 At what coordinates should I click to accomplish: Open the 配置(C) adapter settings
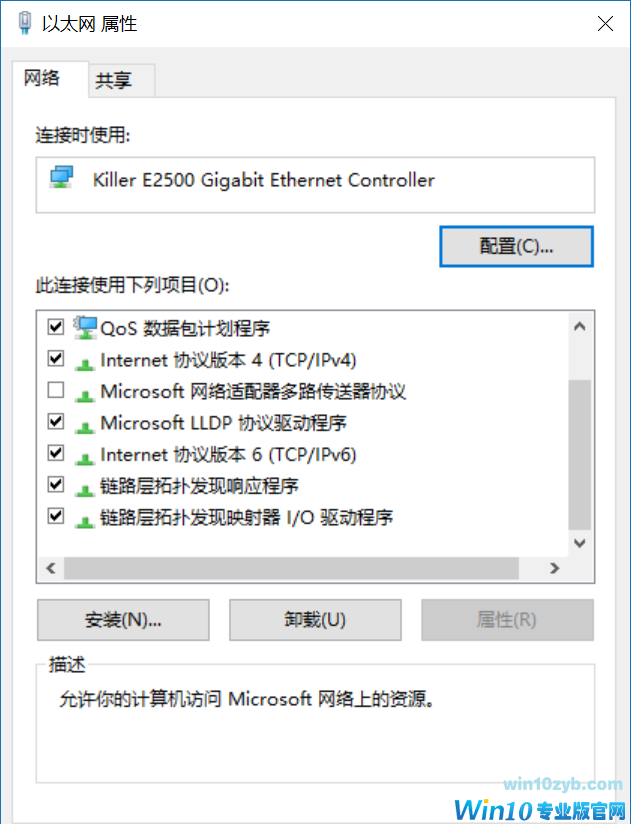tap(516, 246)
